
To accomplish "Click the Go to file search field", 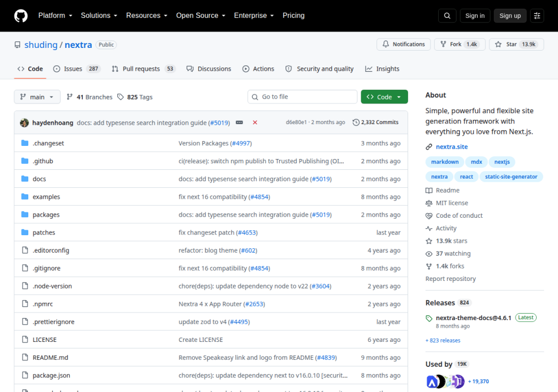I will pos(302,97).
